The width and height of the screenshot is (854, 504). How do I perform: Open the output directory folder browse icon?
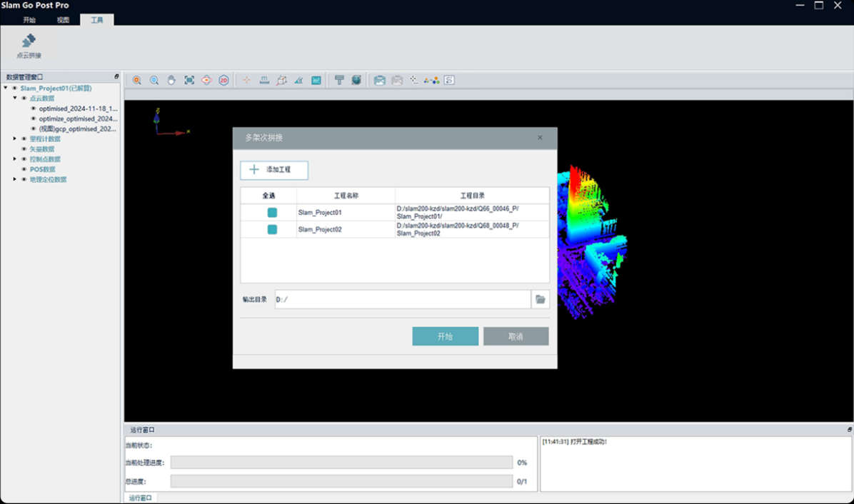pos(541,300)
